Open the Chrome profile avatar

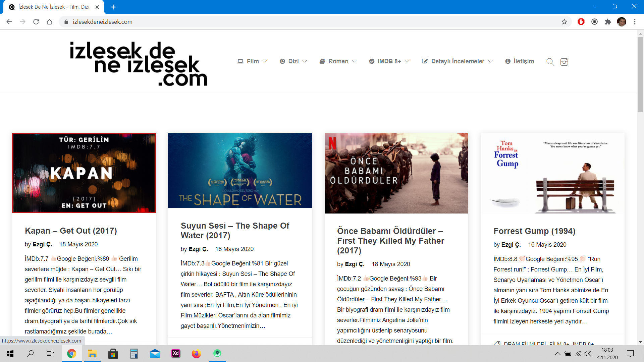click(x=621, y=22)
